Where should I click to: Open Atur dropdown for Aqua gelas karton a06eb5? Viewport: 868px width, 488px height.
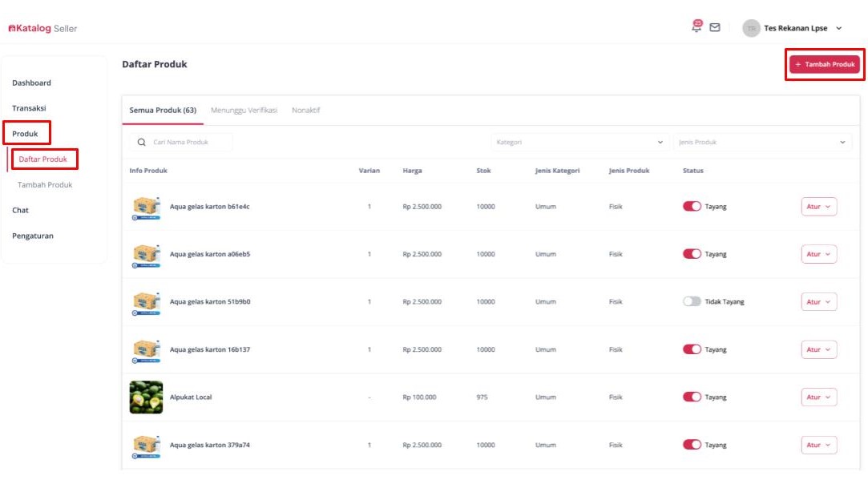tap(818, 254)
